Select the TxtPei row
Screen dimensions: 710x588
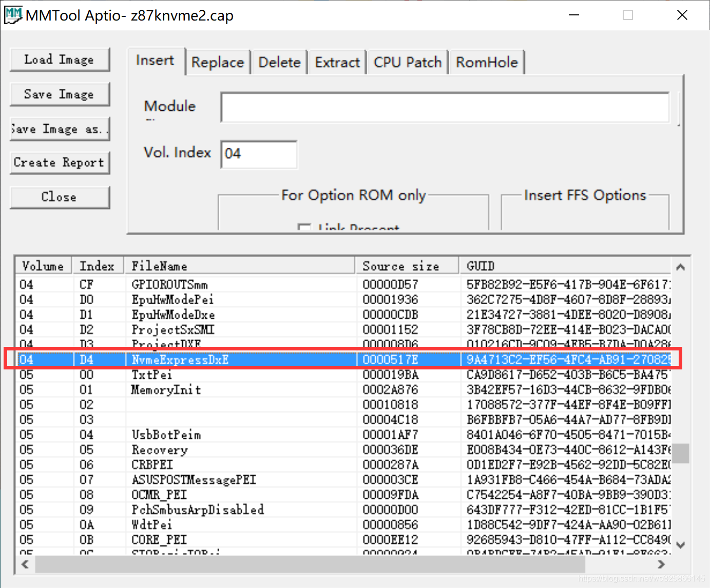point(343,375)
